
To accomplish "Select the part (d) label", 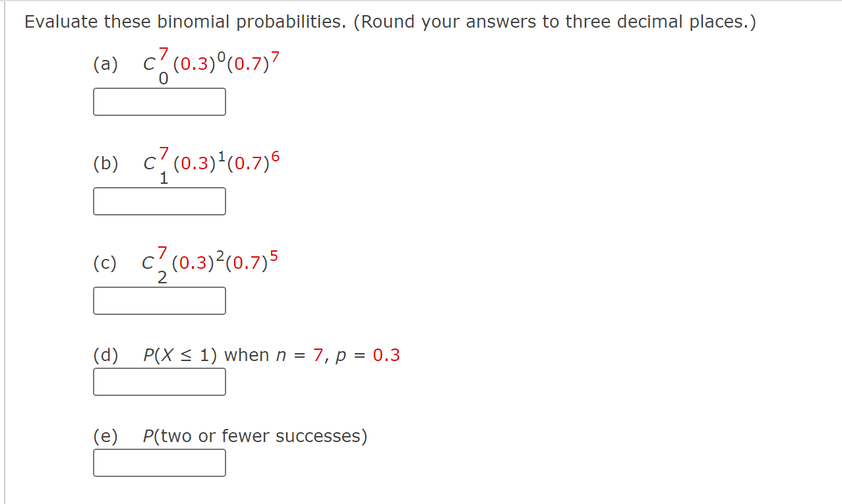I will [x=105, y=354].
